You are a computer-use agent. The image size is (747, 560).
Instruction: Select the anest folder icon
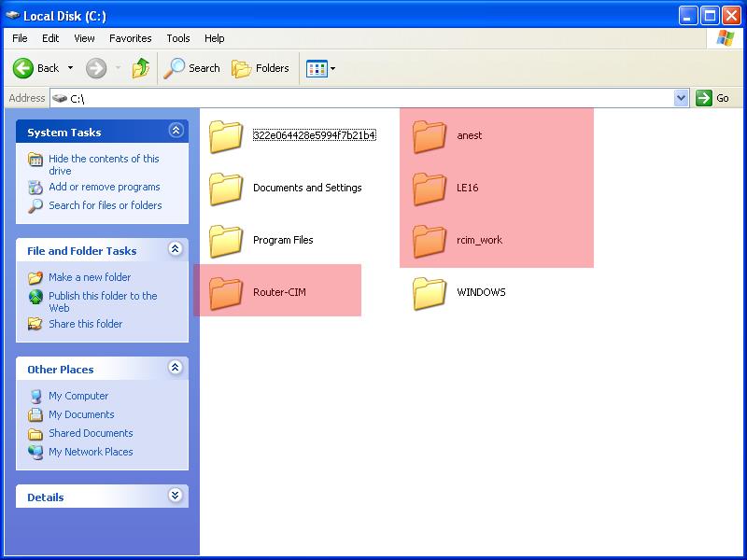click(x=430, y=136)
